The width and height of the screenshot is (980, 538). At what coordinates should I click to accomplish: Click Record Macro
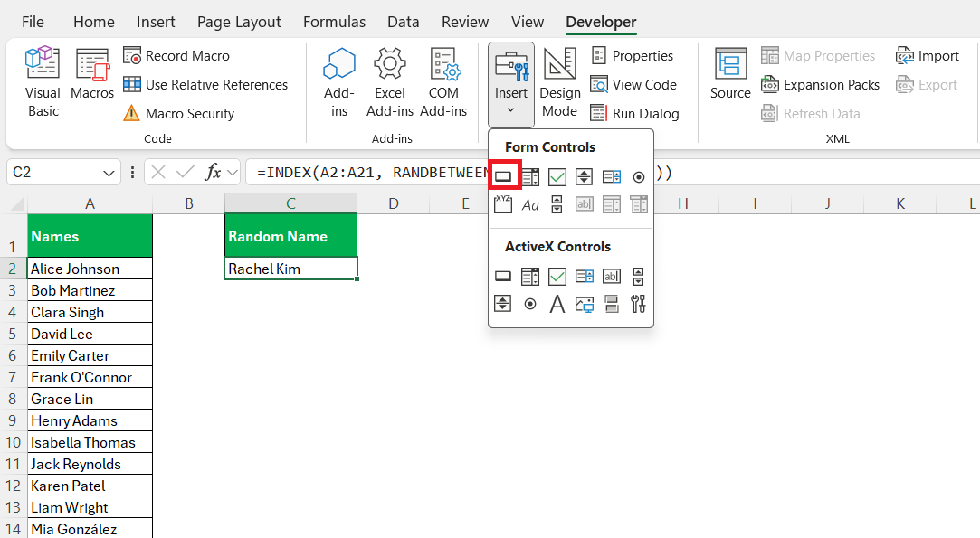tap(176, 56)
